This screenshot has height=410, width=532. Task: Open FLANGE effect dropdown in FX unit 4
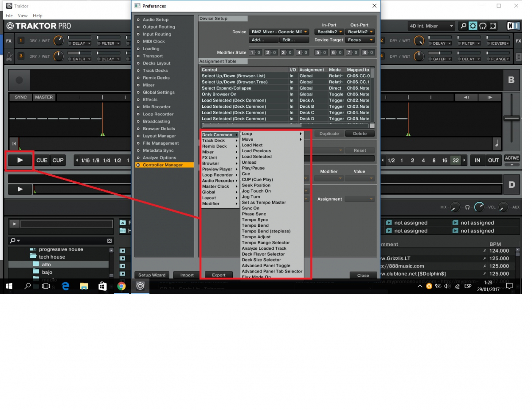click(x=499, y=59)
